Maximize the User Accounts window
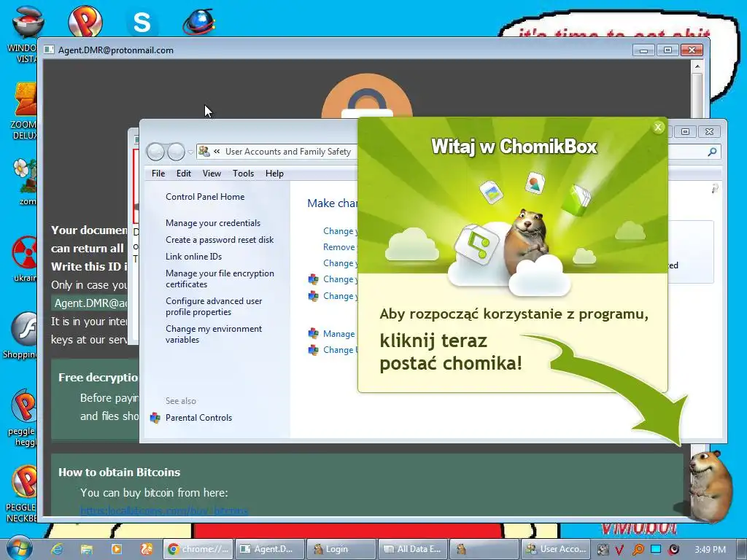747x560 pixels. pos(685,131)
